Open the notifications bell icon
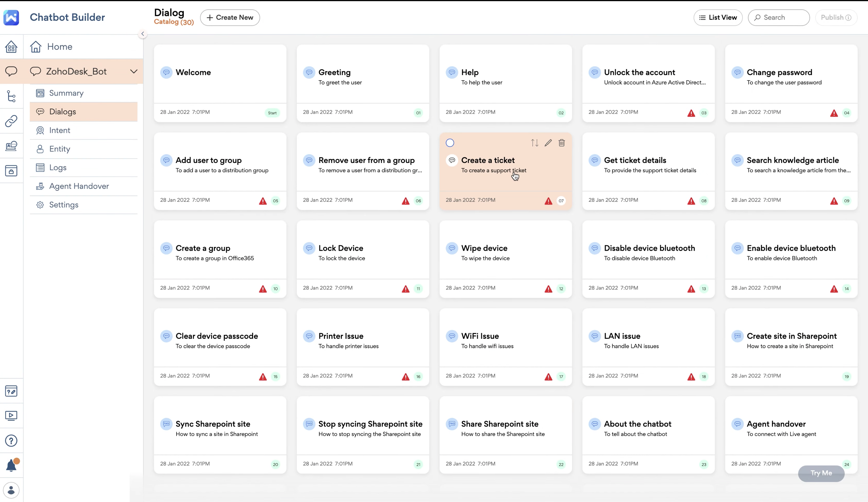 (x=11, y=465)
